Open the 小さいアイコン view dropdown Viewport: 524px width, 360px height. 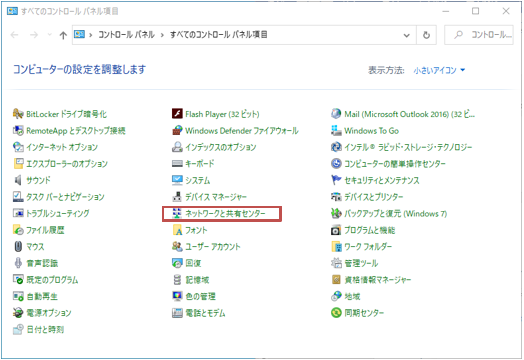pyautogui.click(x=439, y=70)
